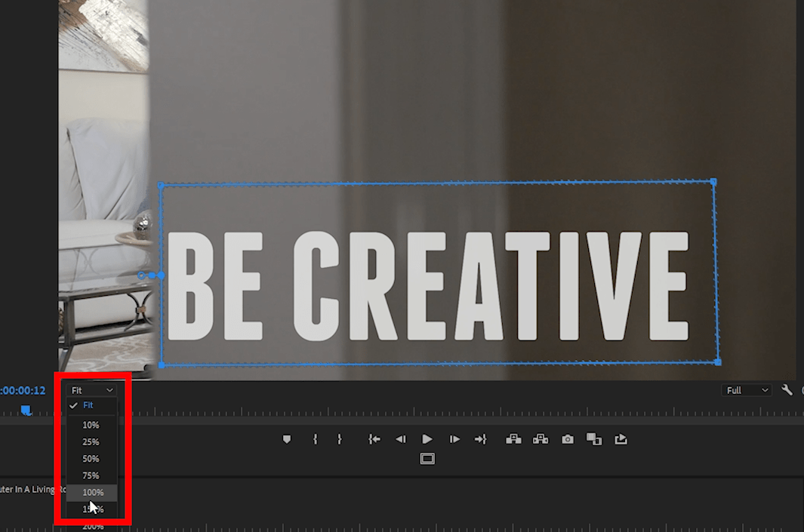Choose 100% from the zoom menu
The width and height of the screenshot is (804, 532).
click(91, 492)
